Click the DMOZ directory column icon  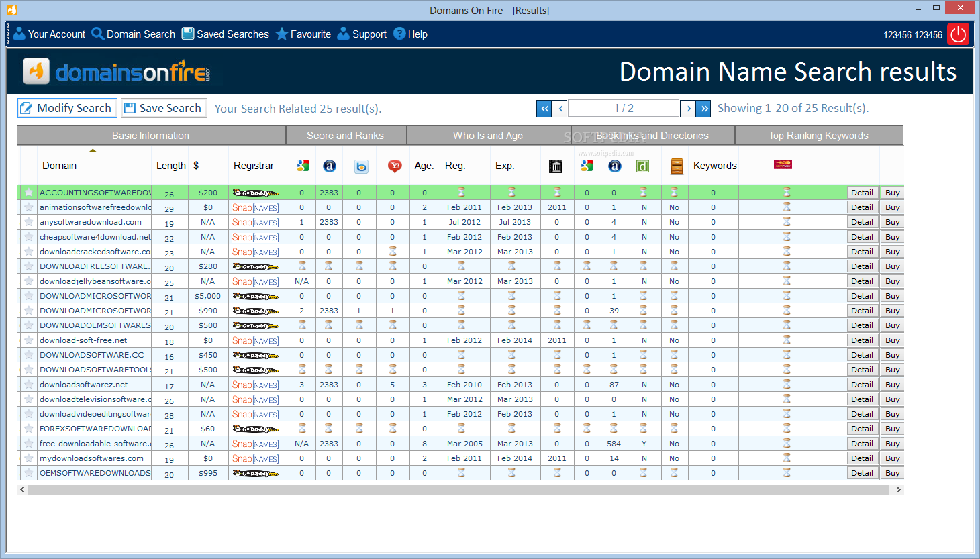point(642,166)
